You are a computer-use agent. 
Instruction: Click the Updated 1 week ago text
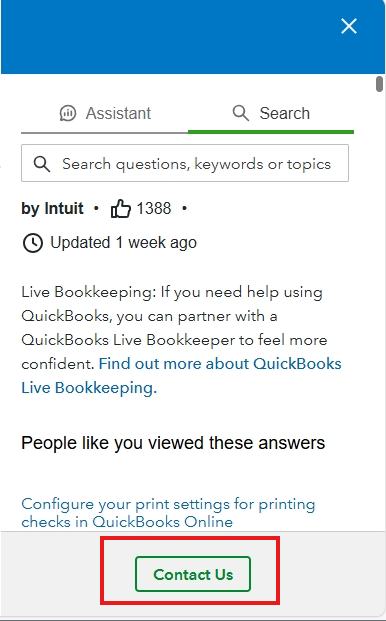click(x=123, y=242)
